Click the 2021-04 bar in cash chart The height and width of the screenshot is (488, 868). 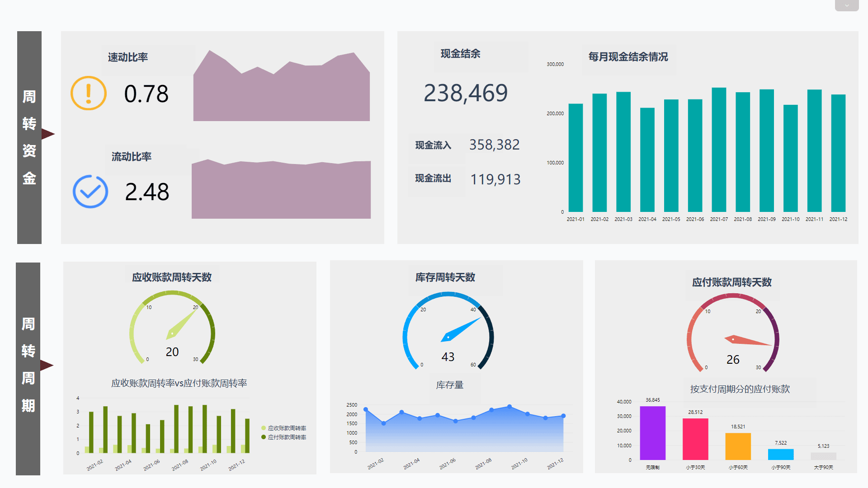point(647,160)
